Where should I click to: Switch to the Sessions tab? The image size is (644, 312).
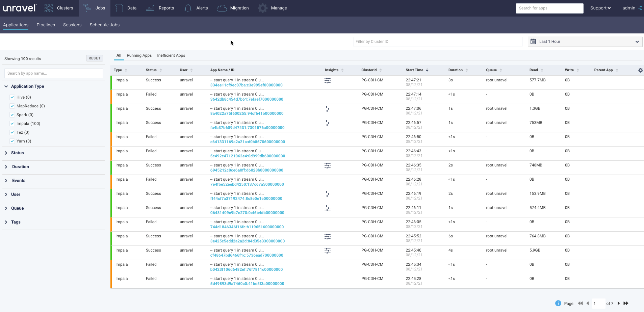tap(72, 25)
